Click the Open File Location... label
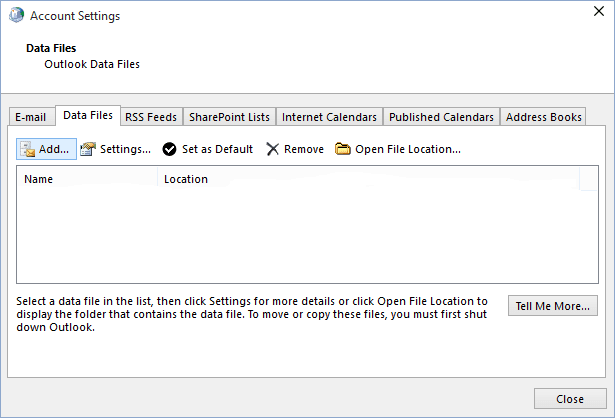 pyautogui.click(x=408, y=149)
